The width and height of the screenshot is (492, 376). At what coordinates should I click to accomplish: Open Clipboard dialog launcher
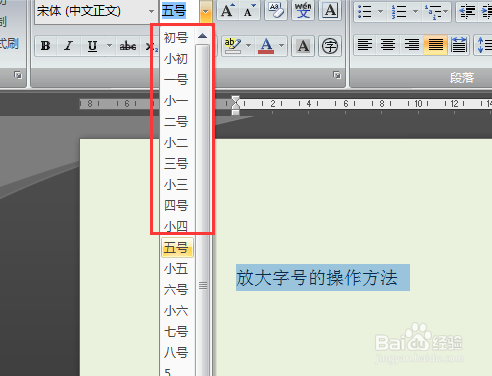tap(18, 75)
